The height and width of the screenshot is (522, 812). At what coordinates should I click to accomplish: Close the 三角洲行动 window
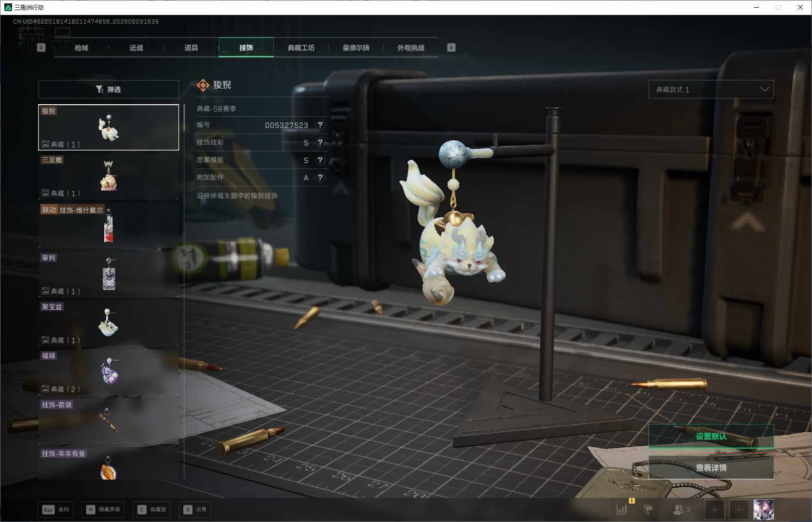click(800, 7)
